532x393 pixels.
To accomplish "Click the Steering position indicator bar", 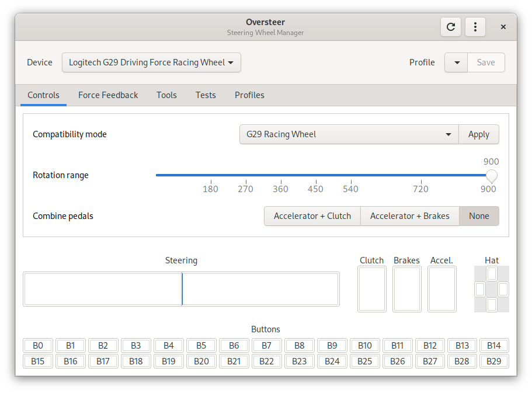I will [181, 289].
